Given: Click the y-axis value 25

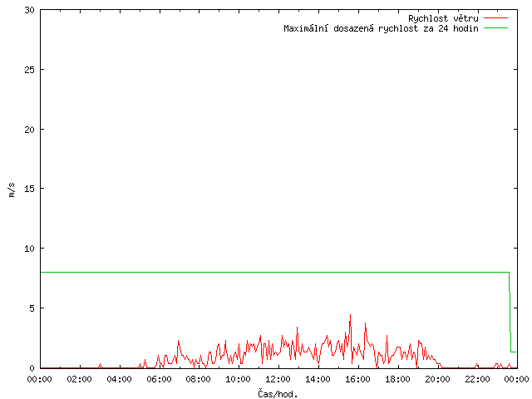Looking at the screenshot, I should click(x=30, y=70).
